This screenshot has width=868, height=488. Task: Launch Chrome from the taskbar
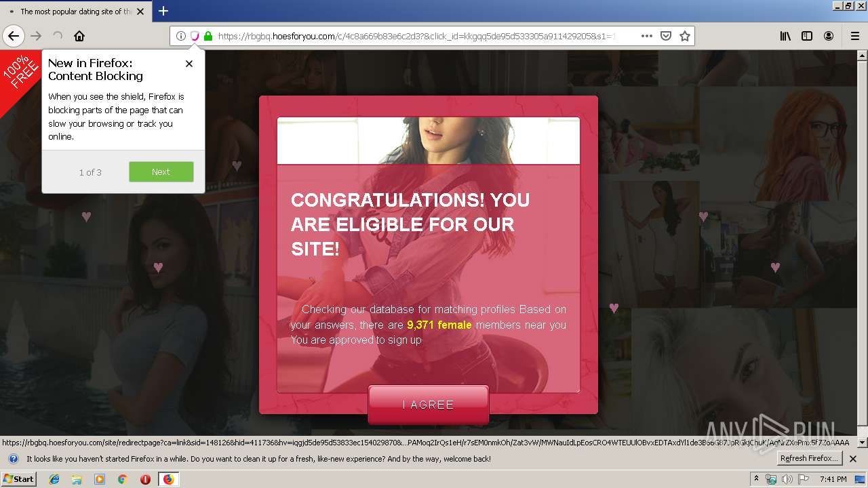[123, 479]
